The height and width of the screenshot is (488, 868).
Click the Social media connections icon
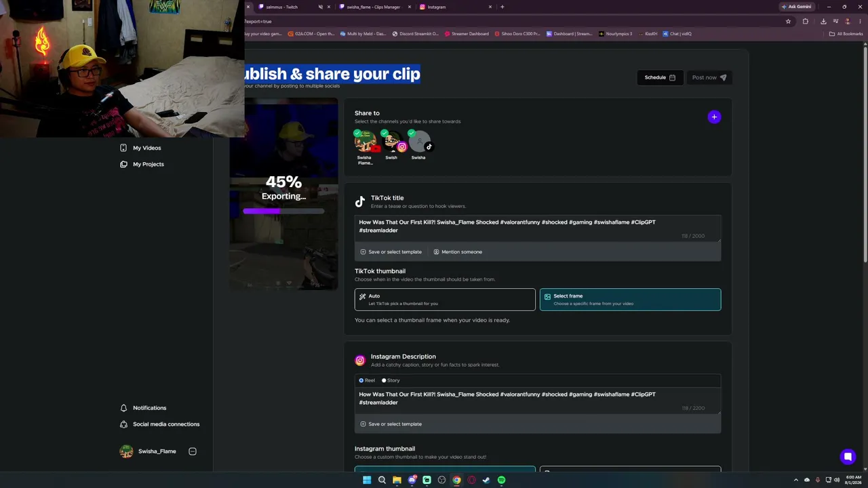point(123,424)
